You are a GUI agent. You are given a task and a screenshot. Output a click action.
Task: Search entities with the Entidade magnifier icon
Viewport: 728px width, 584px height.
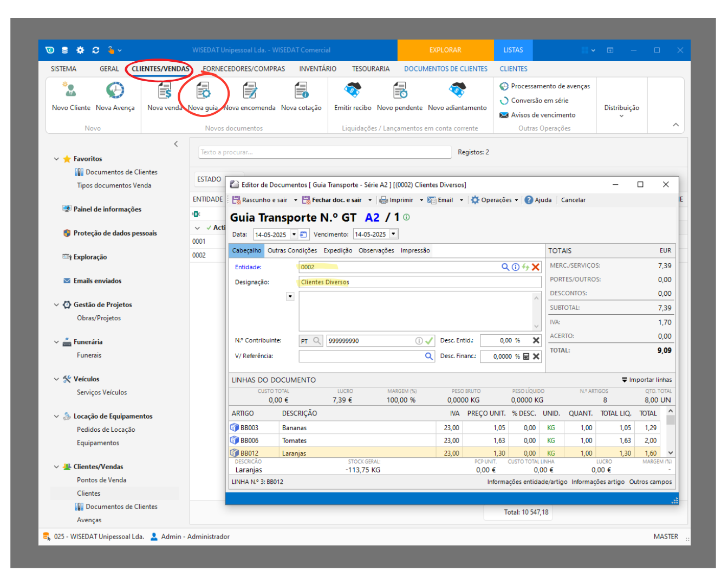point(505,267)
